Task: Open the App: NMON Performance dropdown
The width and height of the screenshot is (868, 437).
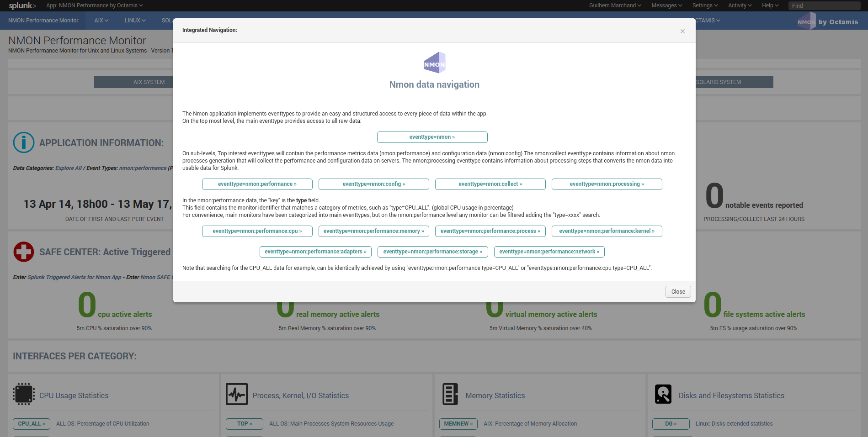Action: [95, 5]
